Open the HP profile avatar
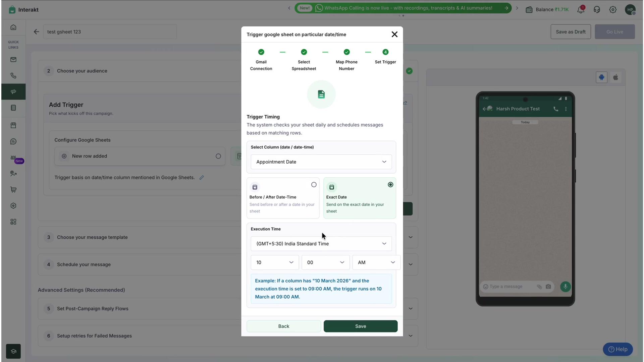Screen dimensions: 644x362 630,10
